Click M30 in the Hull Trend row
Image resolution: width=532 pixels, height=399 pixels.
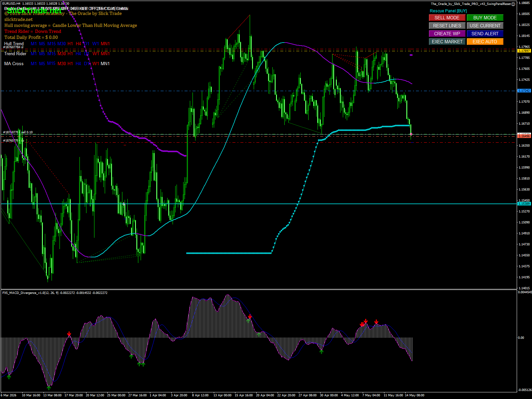point(62,44)
